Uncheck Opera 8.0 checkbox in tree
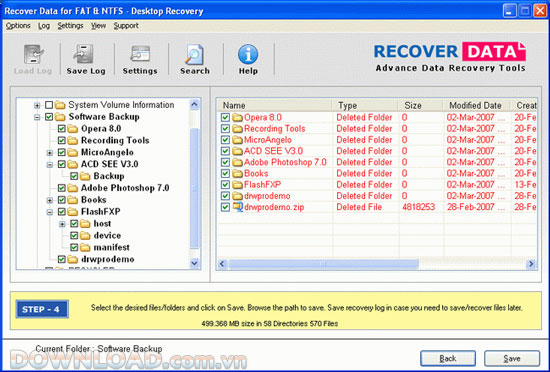This screenshot has height=372, width=550. pos(62,129)
